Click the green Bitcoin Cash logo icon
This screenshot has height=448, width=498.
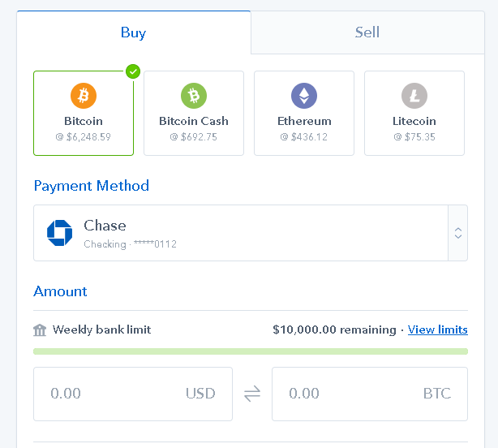[194, 96]
